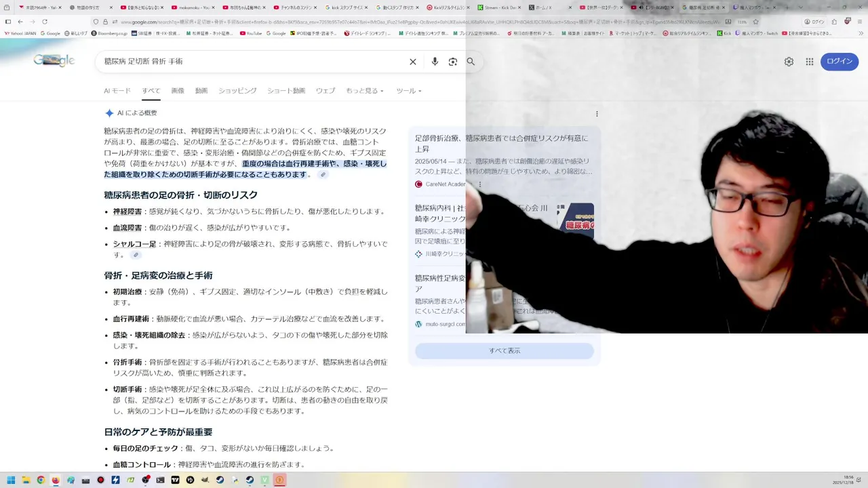Open the 糖尿病内科 川崎幸クリニック card
Screen dimensions: 868x488
pos(504,230)
